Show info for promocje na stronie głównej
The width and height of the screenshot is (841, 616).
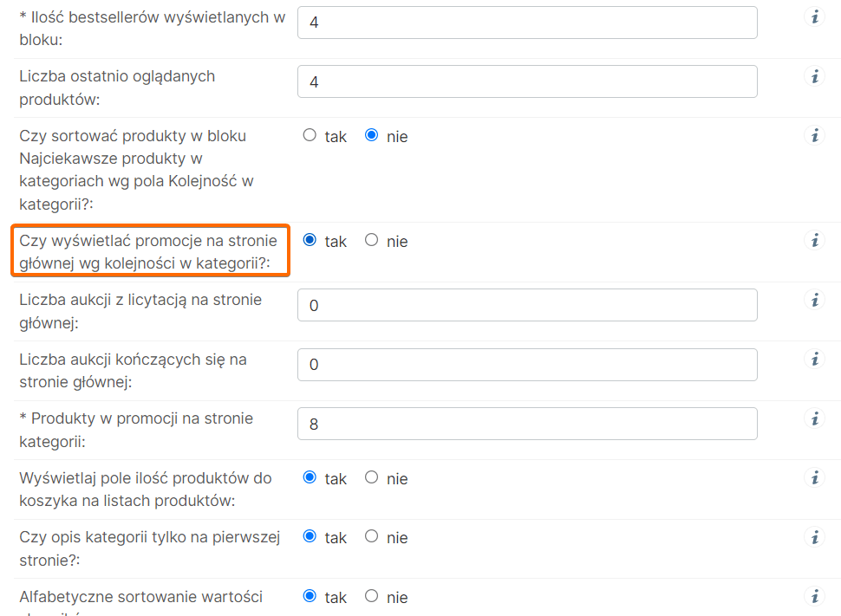click(814, 241)
